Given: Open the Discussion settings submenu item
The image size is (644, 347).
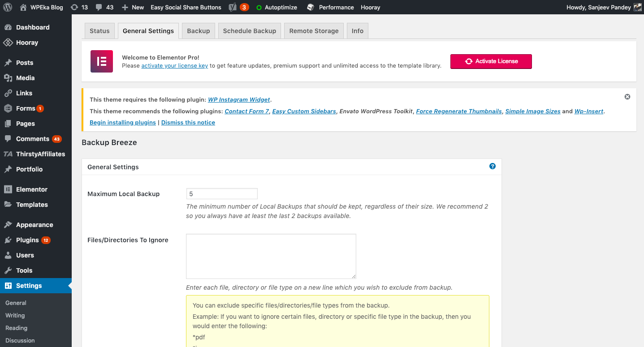Looking at the screenshot, I should (20, 341).
